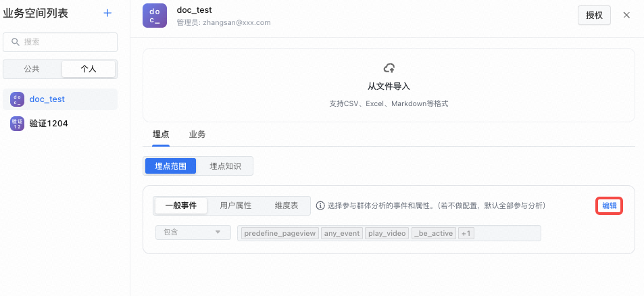Select 用户属性 segment
Viewport: 644px width, 296px height.
(x=236, y=205)
